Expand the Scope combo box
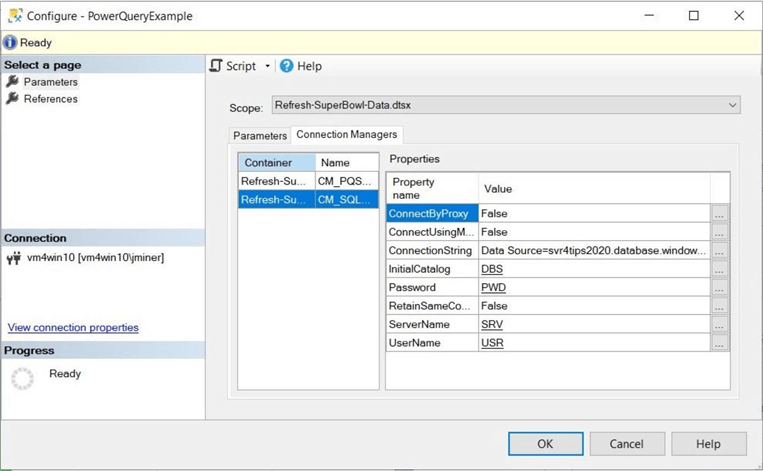Screen dimensions: 763x471 pos(732,105)
